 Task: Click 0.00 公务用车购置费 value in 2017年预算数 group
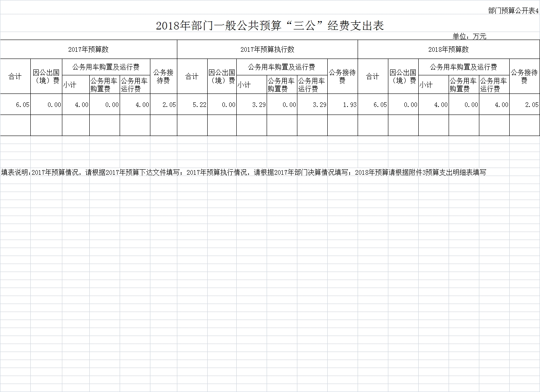pyautogui.click(x=104, y=104)
